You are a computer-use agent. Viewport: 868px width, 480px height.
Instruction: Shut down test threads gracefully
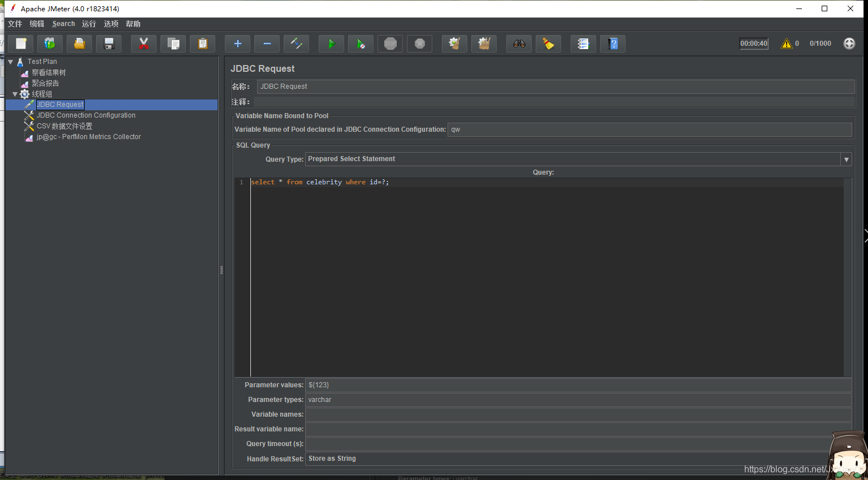pos(420,44)
